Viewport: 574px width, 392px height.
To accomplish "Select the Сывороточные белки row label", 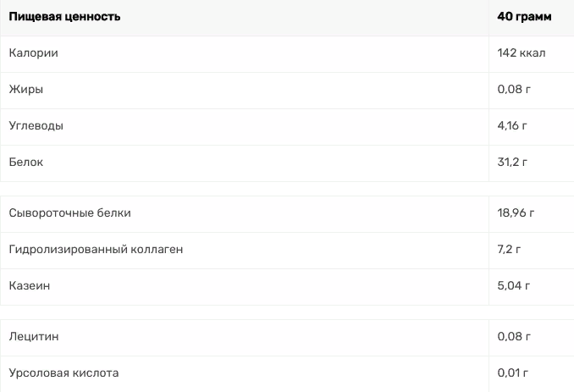I will [x=69, y=213].
